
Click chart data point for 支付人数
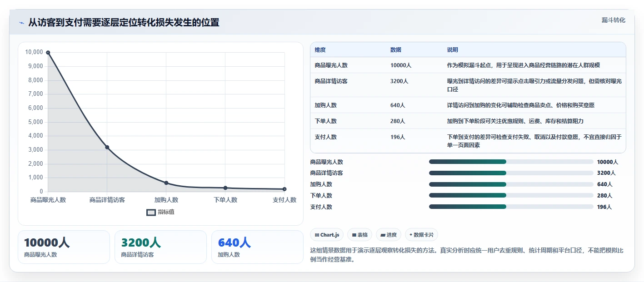pos(285,189)
